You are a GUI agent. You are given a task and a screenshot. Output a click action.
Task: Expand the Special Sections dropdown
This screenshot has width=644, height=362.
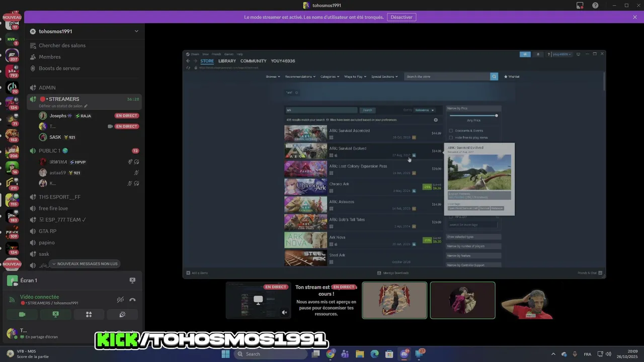pos(384,76)
